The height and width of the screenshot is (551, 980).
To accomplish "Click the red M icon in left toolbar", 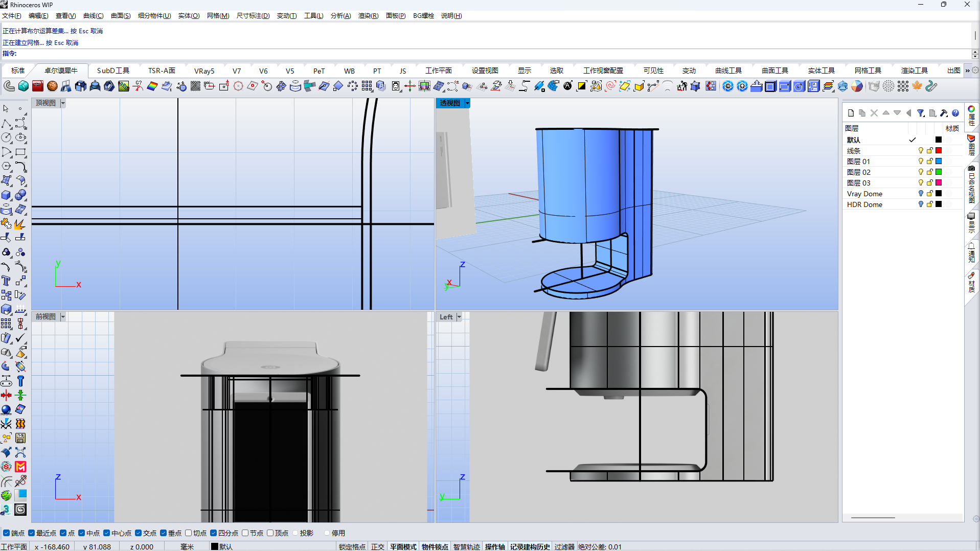I will (20, 467).
